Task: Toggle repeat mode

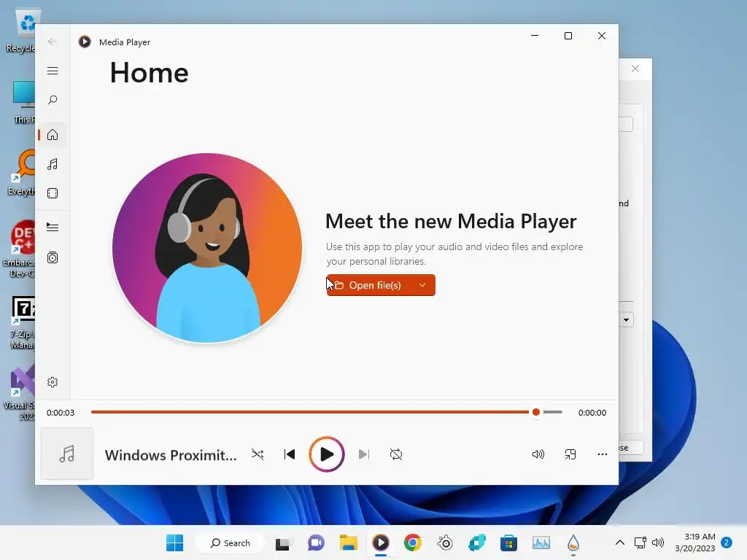Action: (x=396, y=454)
